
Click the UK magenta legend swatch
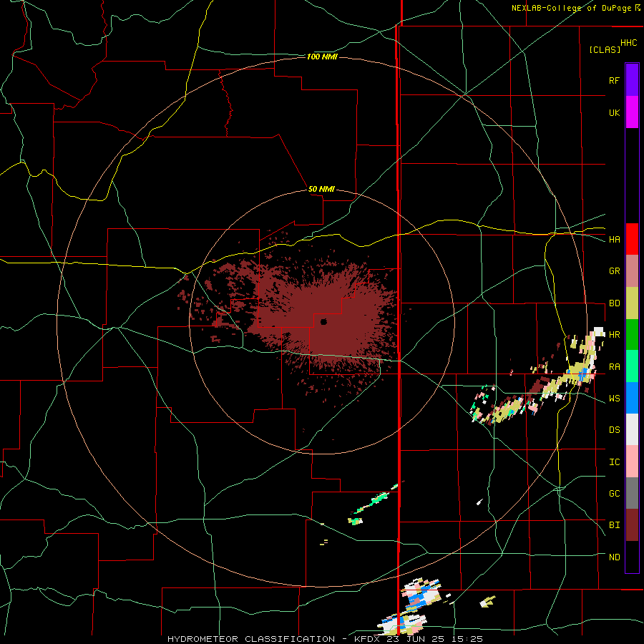[x=632, y=112]
